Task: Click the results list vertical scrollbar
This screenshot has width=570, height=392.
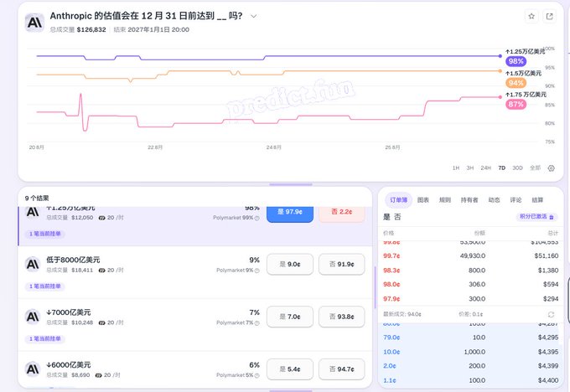Action: (375, 287)
